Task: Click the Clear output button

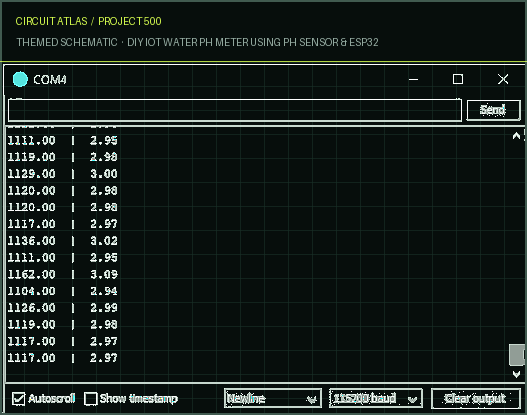Action: (476, 399)
